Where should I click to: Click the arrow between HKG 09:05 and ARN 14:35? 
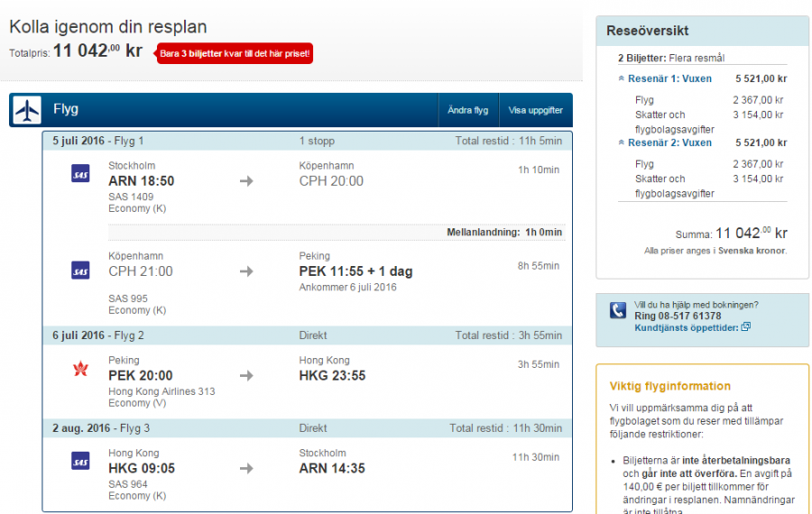click(x=246, y=468)
